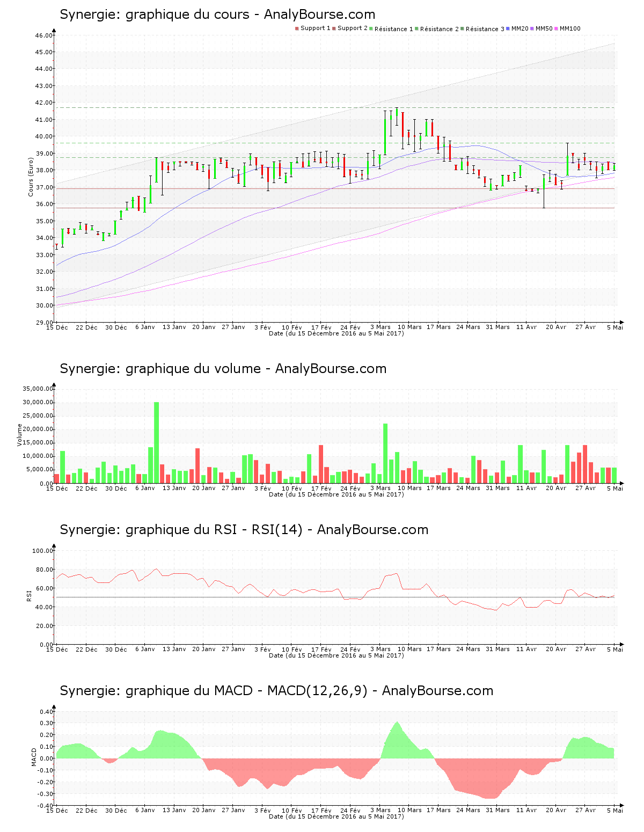
Task: Select the "Résistance 1" legend label
Action: tap(394, 29)
